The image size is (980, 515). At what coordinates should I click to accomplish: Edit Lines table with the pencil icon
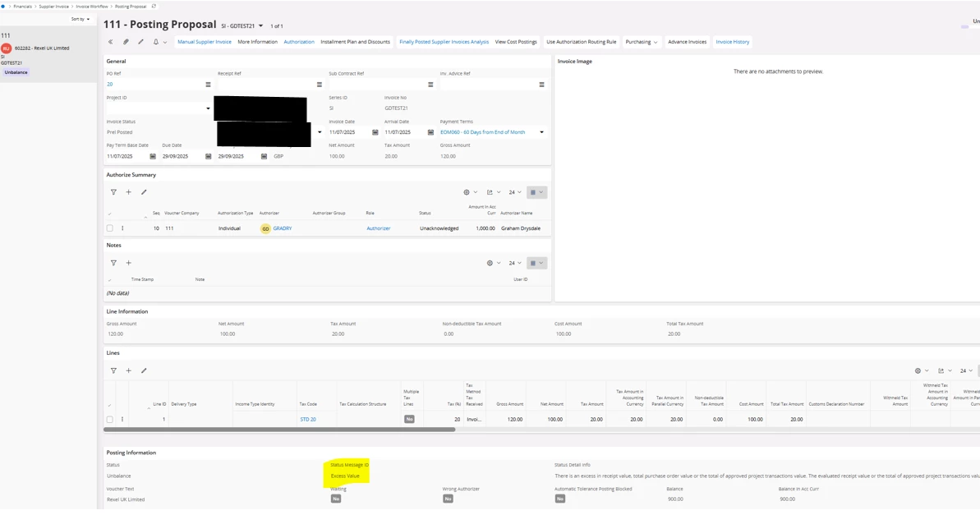pyautogui.click(x=144, y=370)
